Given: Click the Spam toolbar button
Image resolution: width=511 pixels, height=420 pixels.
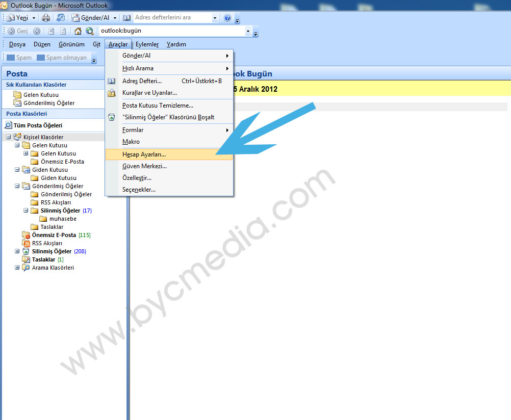Looking at the screenshot, I should coord(19,58).
